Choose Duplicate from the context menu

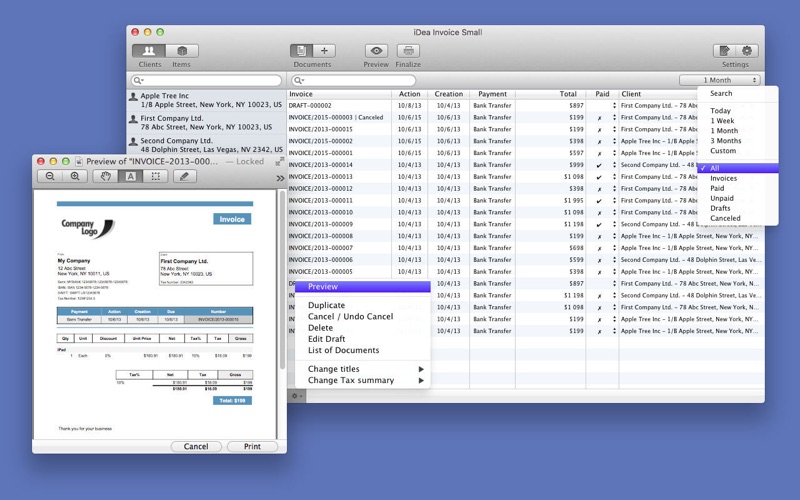click(x=326, y=305)
